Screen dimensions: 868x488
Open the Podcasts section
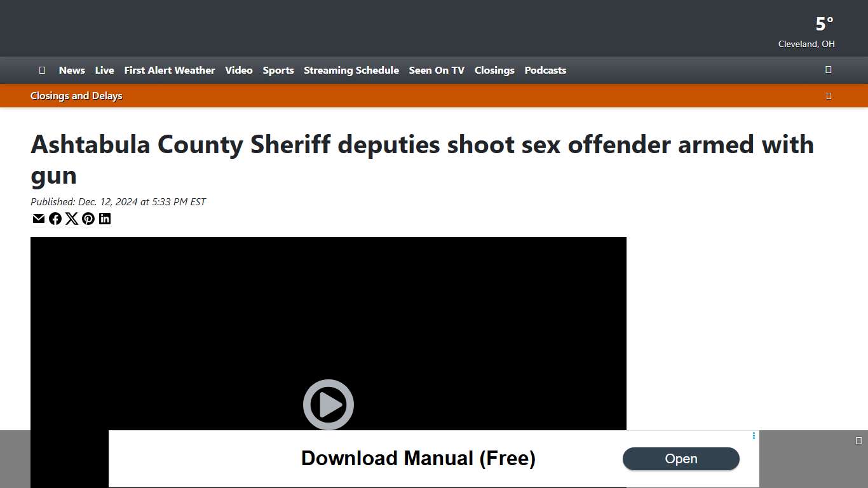(545, 70)
